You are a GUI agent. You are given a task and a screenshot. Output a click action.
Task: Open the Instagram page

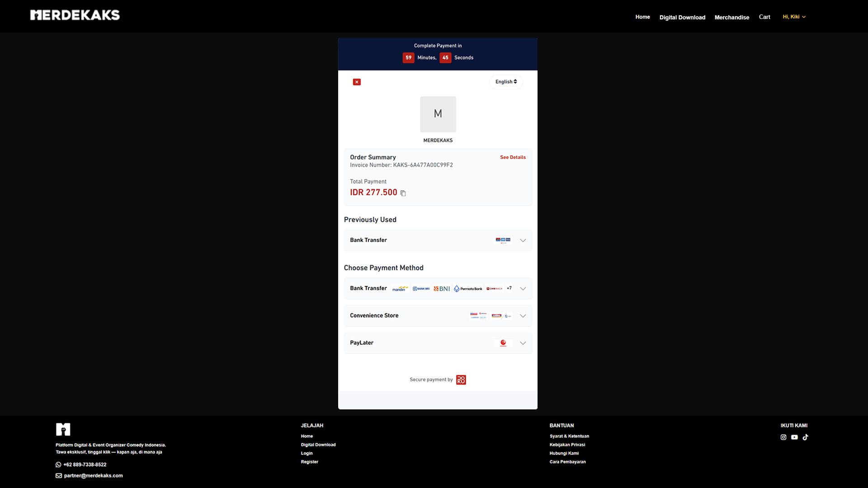[x=783, y=437]
